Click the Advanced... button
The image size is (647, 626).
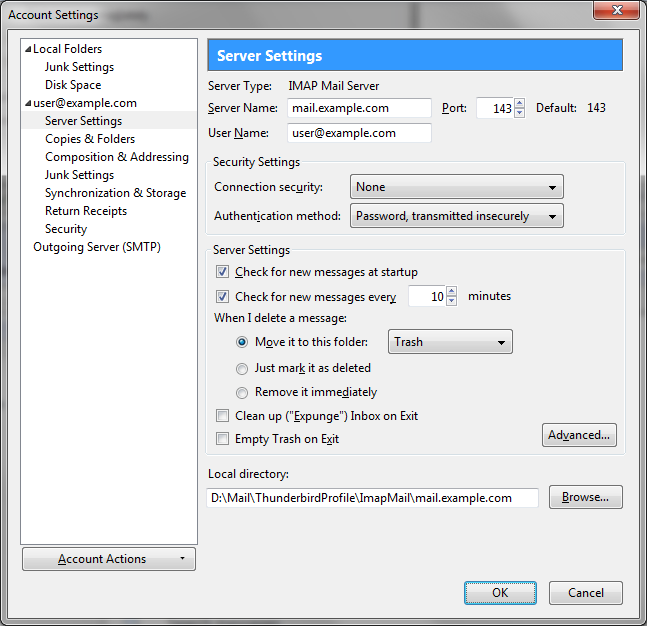pyautogui.click(x=579, y=435)
